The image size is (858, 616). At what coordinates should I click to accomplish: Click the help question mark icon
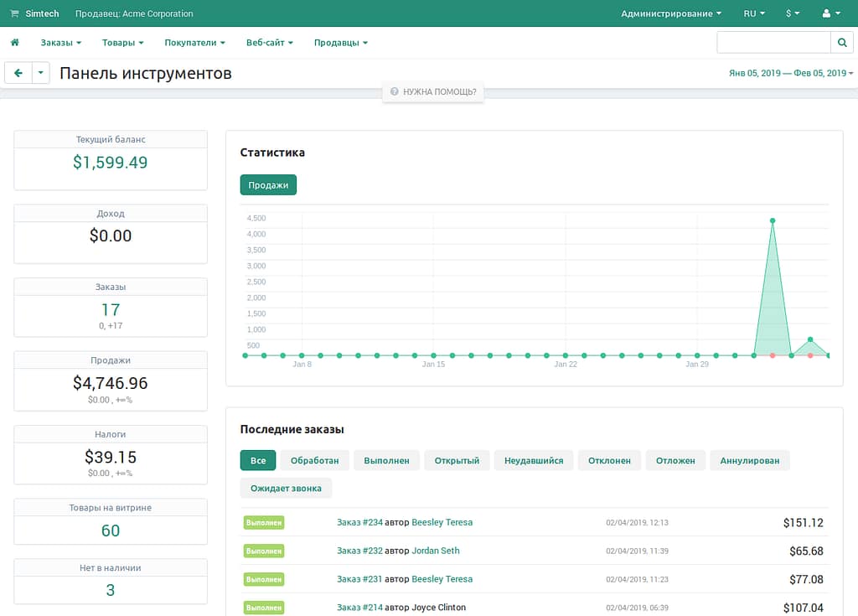[x=394, y=91]
